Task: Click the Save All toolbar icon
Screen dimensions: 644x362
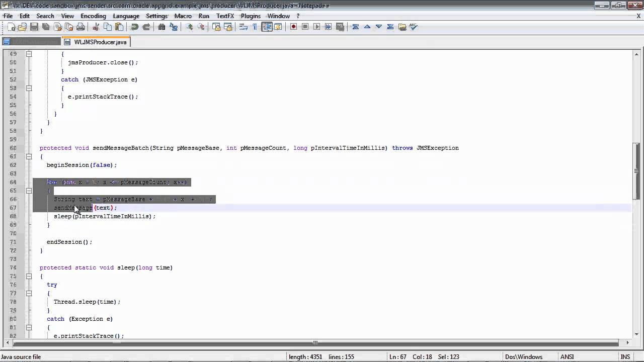Action: pyautogui.click(x=46, y=27)
